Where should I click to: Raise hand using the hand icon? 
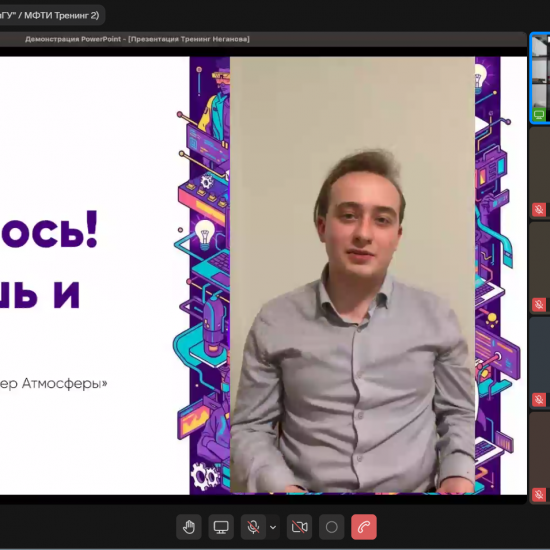click(189, 526)
